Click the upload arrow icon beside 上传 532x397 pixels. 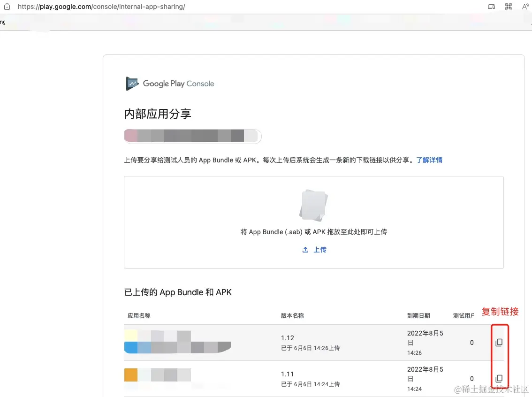pyautogui.click(x=305, y=250)
